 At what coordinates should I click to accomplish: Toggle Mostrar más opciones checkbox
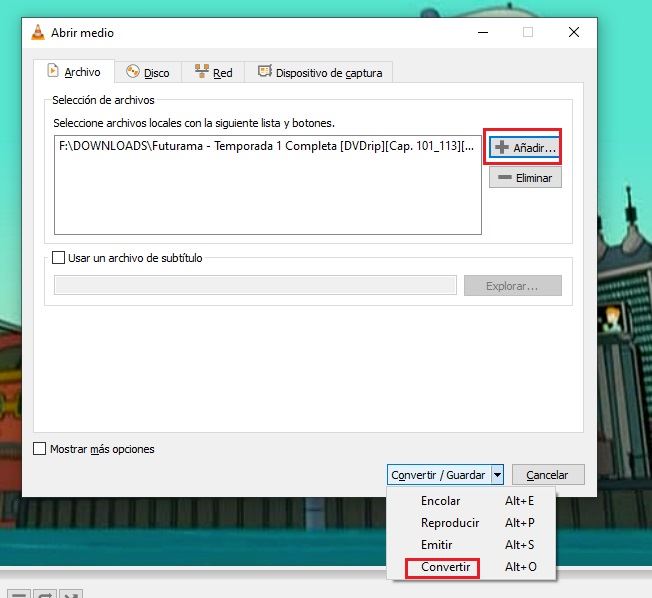tap(41, 449)
